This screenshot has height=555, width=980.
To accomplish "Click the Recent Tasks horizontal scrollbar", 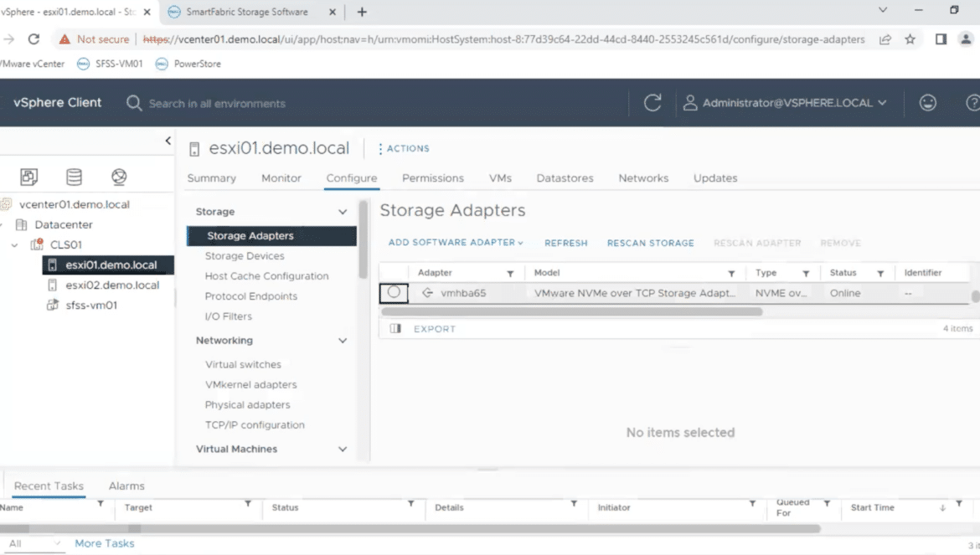I will click(x=410, y=529).
